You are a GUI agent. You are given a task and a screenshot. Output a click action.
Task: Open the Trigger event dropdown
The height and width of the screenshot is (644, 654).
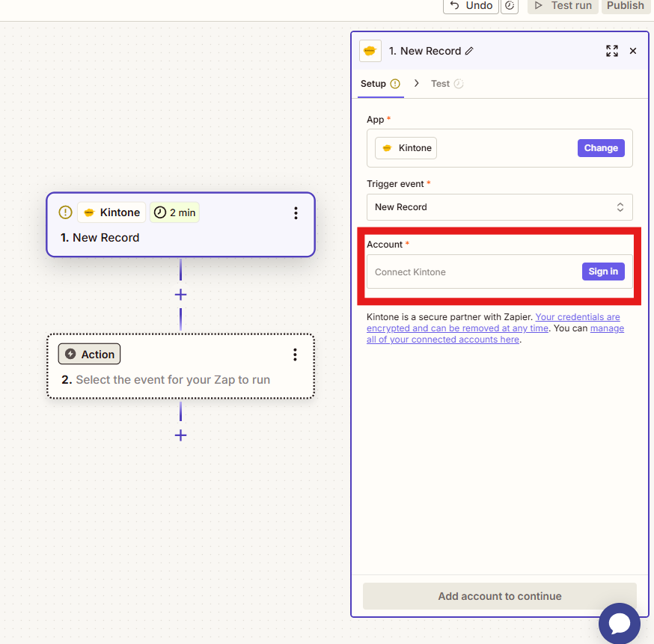(x=499, y=207)
